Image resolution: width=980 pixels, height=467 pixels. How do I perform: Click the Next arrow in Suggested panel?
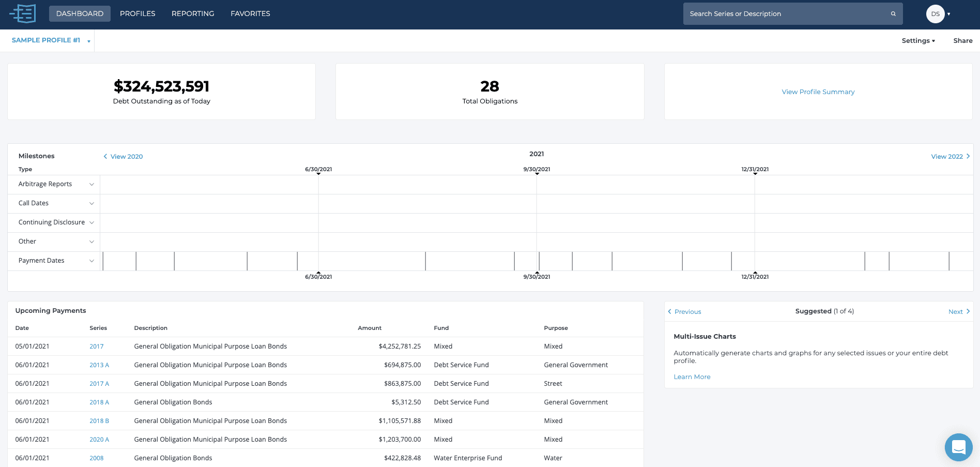click(x=968, y=311)
